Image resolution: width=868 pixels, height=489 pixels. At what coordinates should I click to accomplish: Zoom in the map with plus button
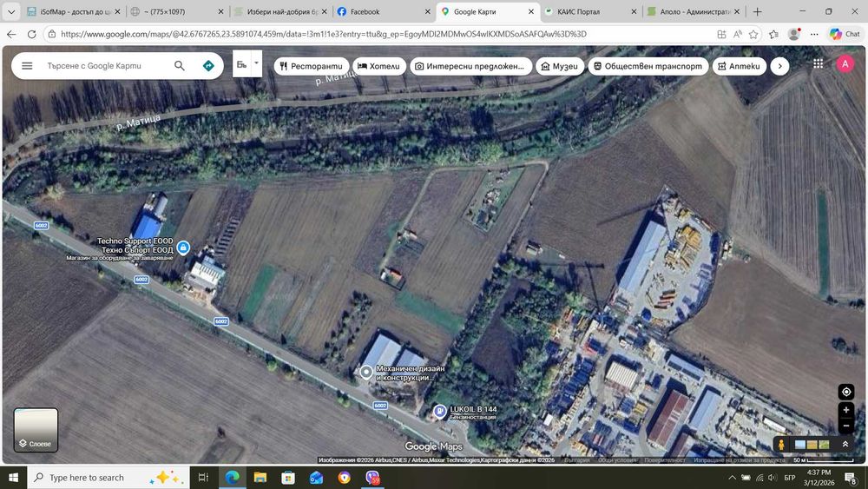tap(846, 410)
